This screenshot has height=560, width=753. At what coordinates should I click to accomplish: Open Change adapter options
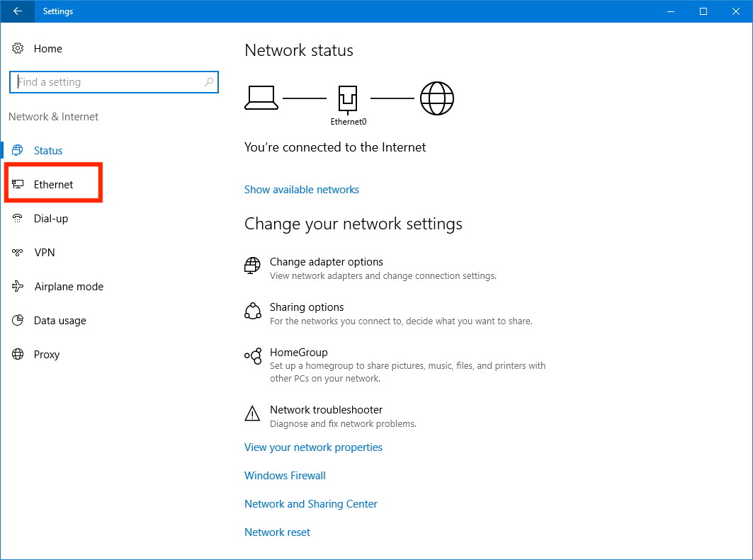coord(326,262)
